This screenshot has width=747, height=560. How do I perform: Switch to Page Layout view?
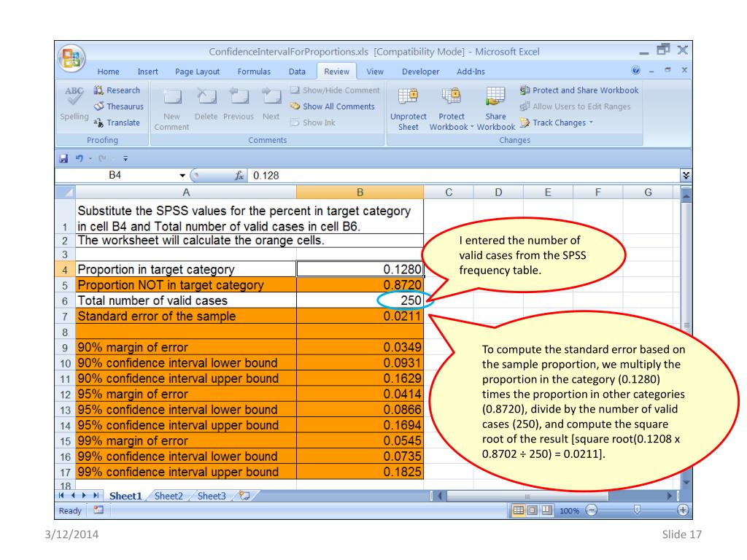tap(533, 510)
